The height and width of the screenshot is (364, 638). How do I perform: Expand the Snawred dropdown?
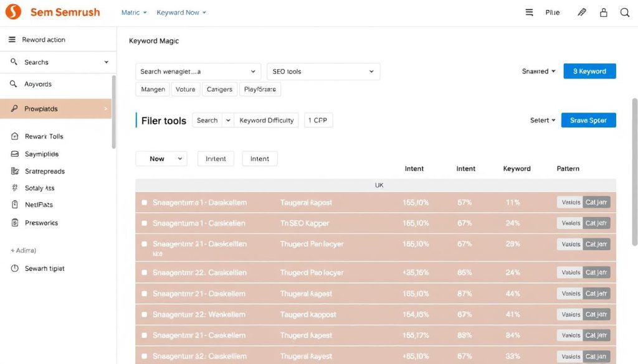point(538,72)
